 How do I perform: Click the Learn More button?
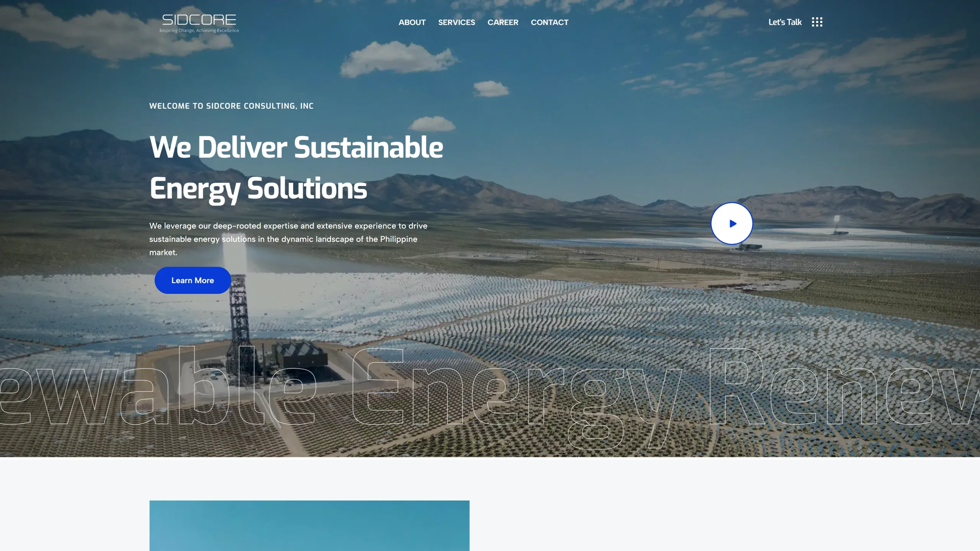click(193, 280)
